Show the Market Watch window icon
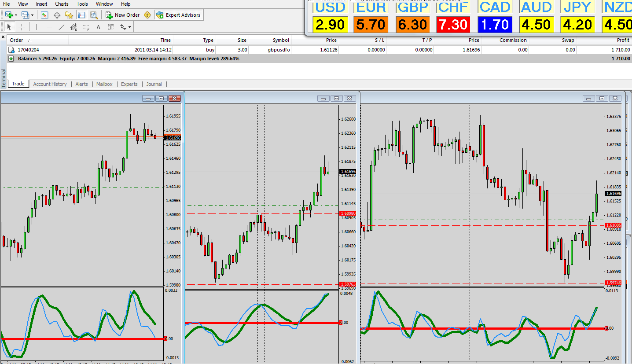Screen dimensions: 632x364 (44, 15)
